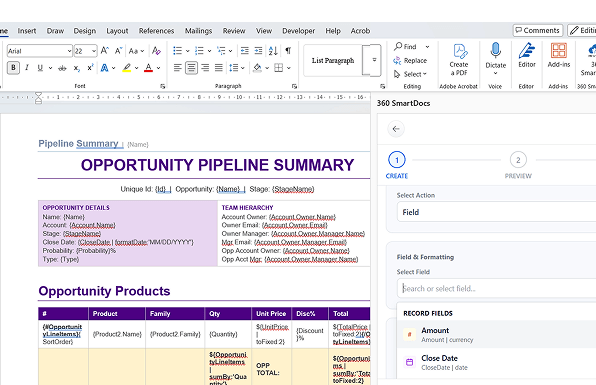Click Replace in Editing group
596x385 pixels.
point(410,60)
